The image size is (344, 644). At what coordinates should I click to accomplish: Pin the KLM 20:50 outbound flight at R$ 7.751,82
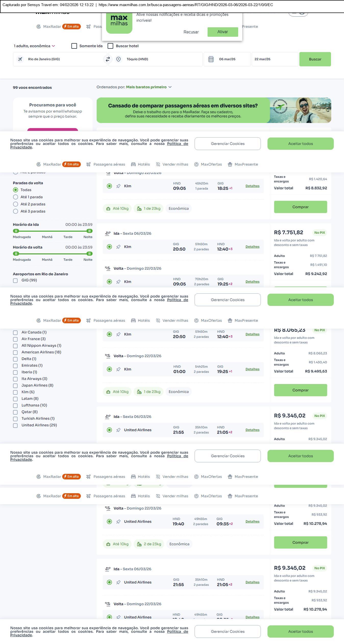pyautogui.click(x=118, y=247)
